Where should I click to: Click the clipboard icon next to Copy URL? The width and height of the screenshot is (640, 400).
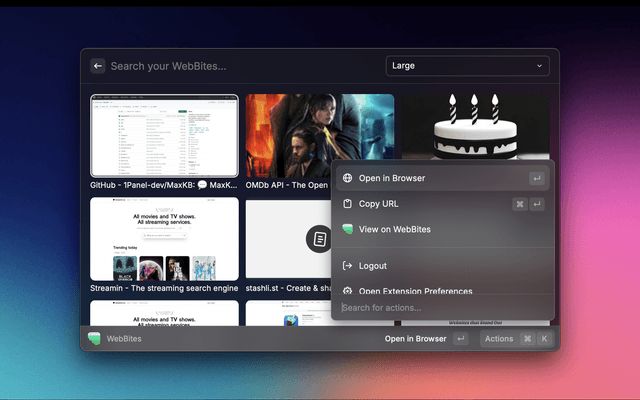click(x=347, y=204)
